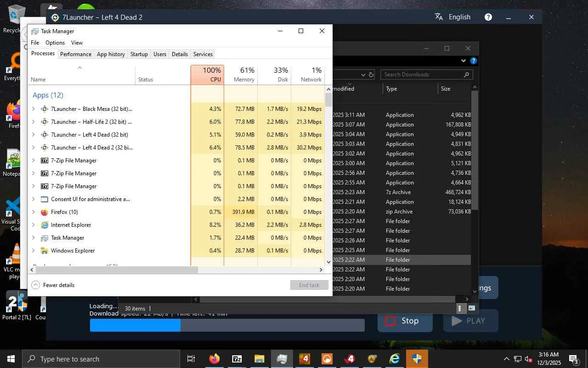Collapse Task Manager with the Fewer details arrow
This screenshot has height=368, width=588.
35,285
